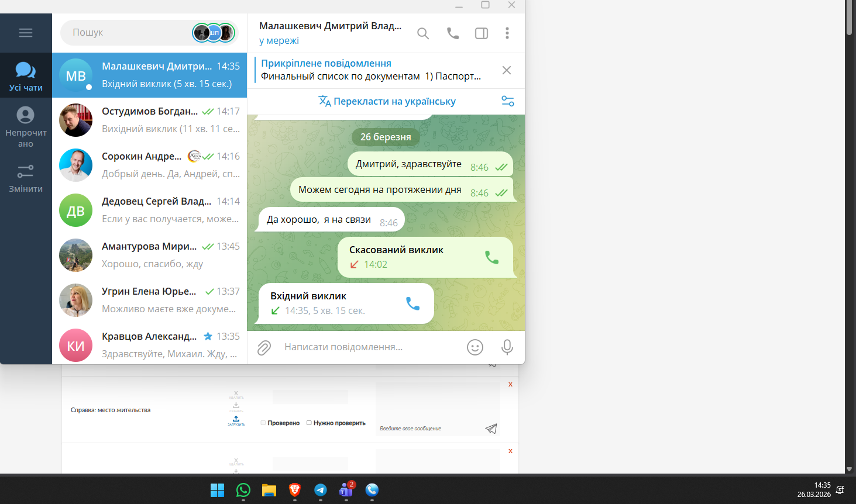Select the message 'Дмитрий, здравствуйте'

430,164
